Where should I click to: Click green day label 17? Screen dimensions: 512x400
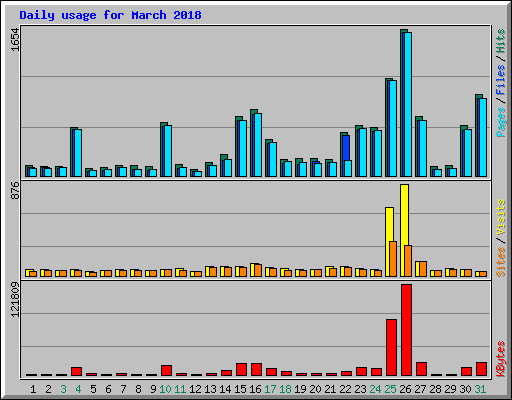pyautogui.click(x=270, y=389)
